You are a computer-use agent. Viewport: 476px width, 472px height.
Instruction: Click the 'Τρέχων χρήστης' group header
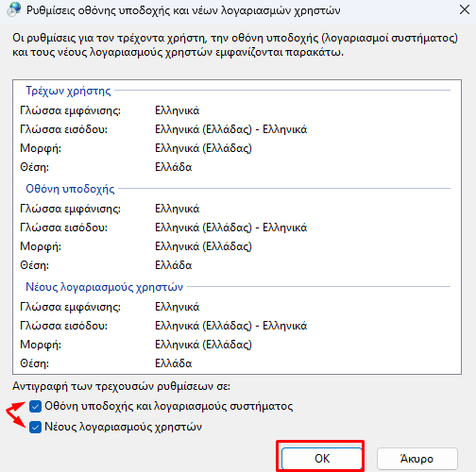pyautogui.click(x=68, y=91)
